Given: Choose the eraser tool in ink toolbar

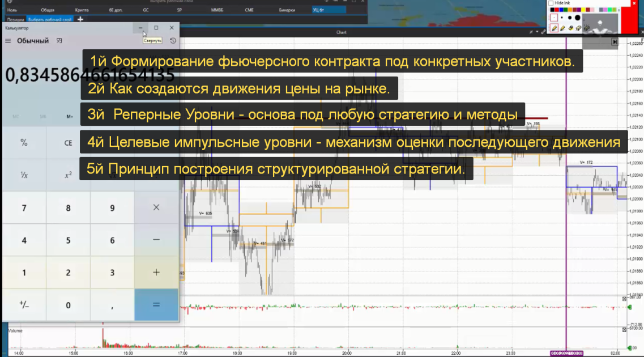Looking at the screenshot, I should click(571, 28).
